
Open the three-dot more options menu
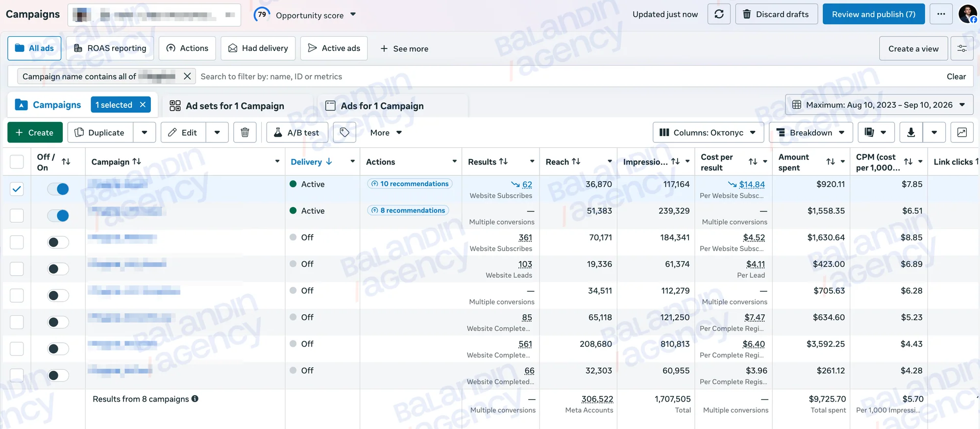941,14
